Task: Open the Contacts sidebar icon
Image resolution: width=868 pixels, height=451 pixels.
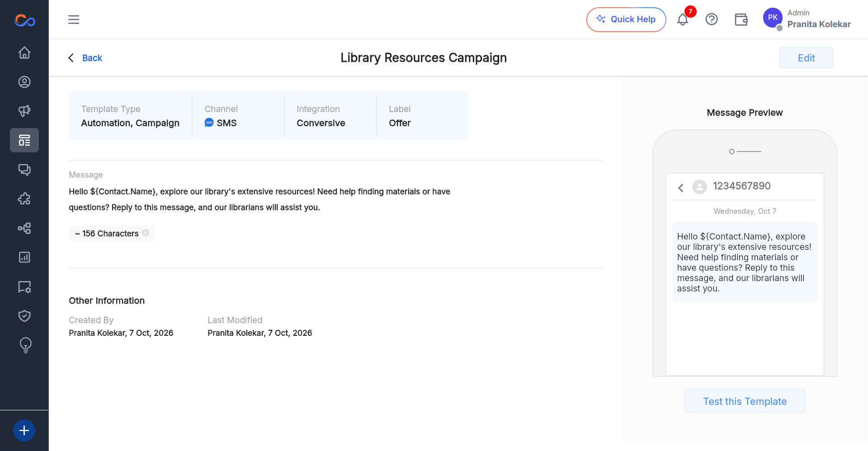Action: pos(24,82)
